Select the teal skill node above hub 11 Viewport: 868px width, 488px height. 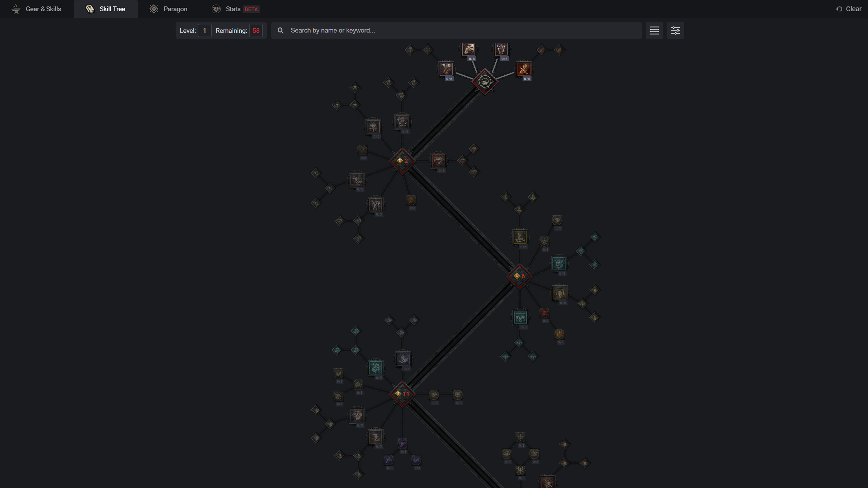pyautogui.click(x=375, y=368)
